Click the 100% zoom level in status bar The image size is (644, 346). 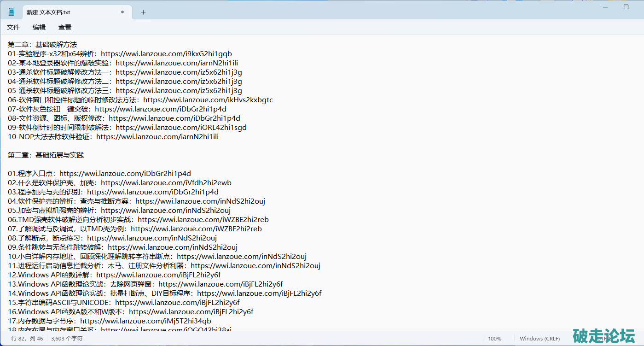pyautogui.click(x=495, y=339)
